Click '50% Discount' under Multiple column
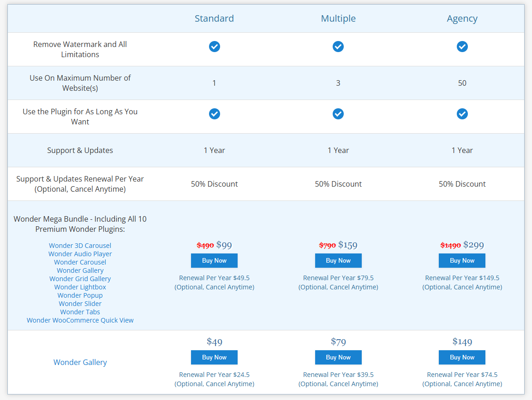Screen dimensions: 532x400 [x=338, y=184]
